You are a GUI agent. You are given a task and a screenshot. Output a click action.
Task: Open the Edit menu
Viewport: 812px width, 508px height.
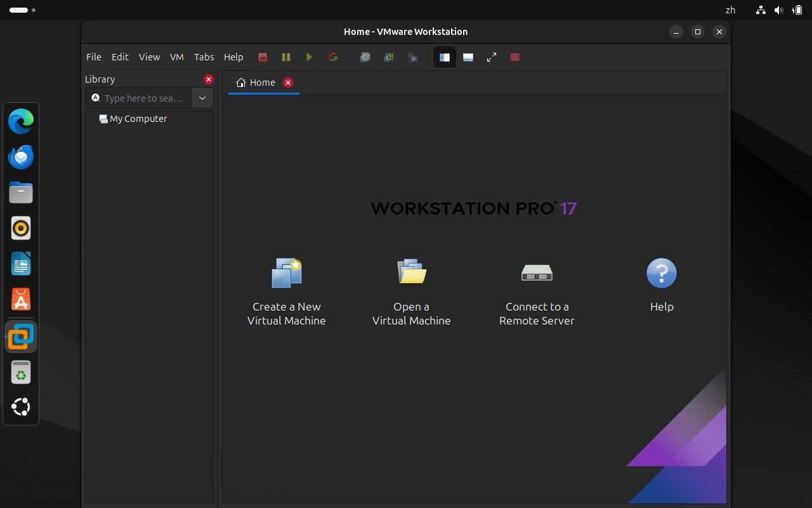[120, 57]
